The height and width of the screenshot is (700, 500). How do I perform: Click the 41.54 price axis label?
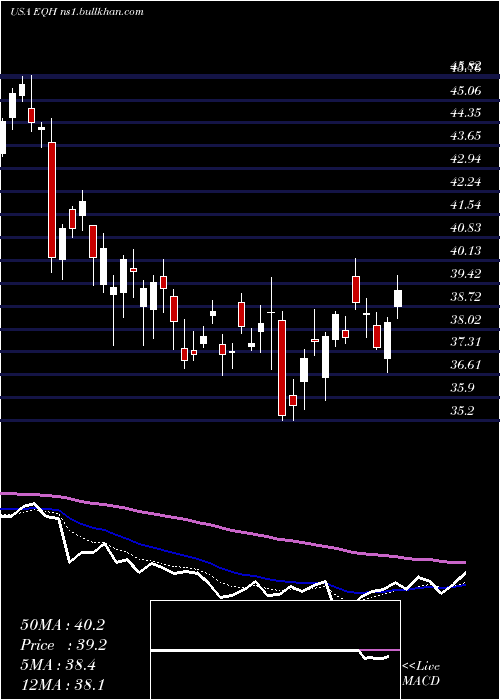pyautogui.click(x=466, y=205)
